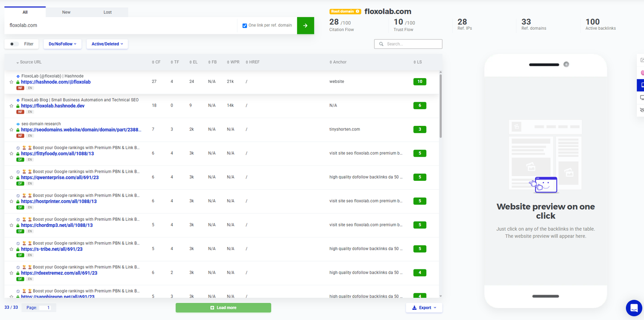This screenshot has width=644, height=320.
Task: Select the All tab
Action: click(25, 12)
